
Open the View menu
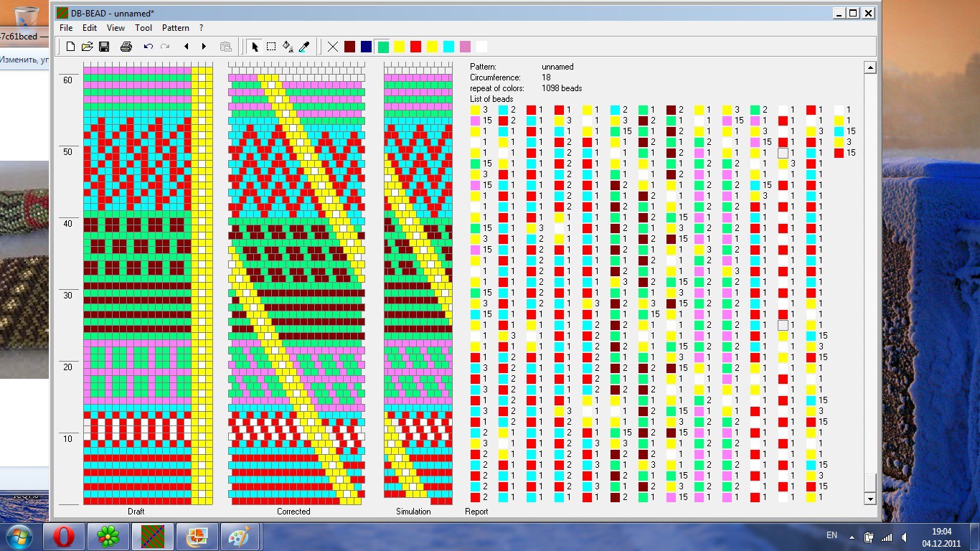116,28
